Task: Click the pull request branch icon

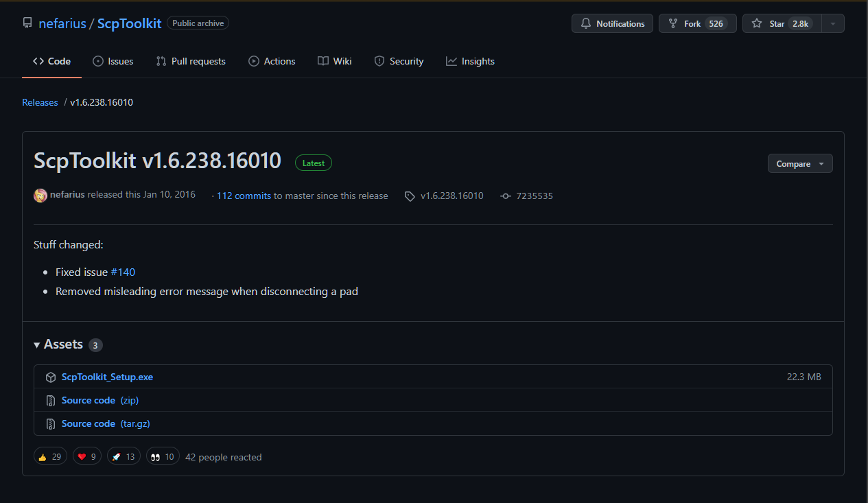Action: 161,61
